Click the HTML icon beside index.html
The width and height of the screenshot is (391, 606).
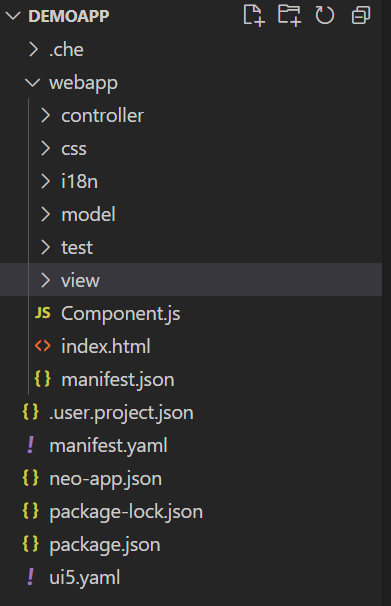pyautogui.click(x=42, y=346)
